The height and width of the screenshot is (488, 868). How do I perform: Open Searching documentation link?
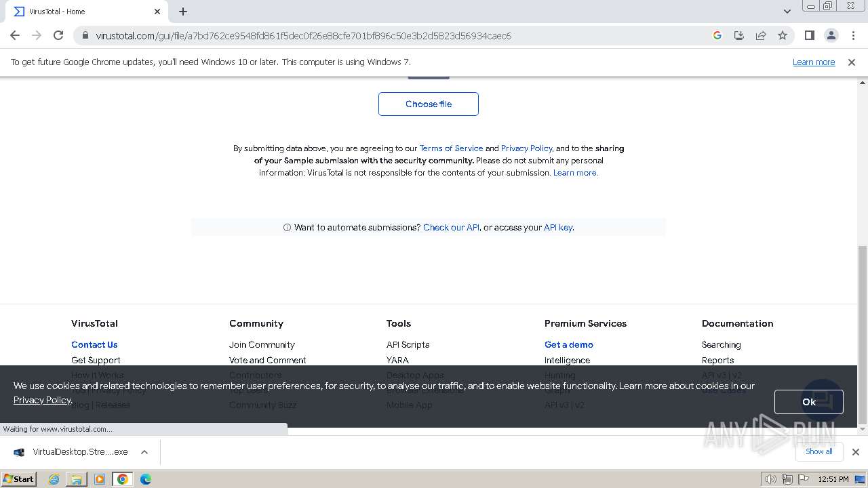point(721,344)
